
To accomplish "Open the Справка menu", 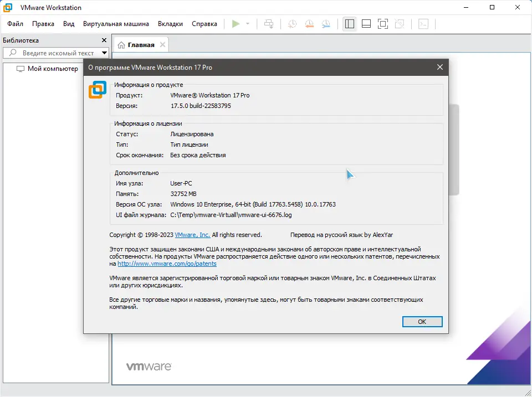I will pos(204,24).
